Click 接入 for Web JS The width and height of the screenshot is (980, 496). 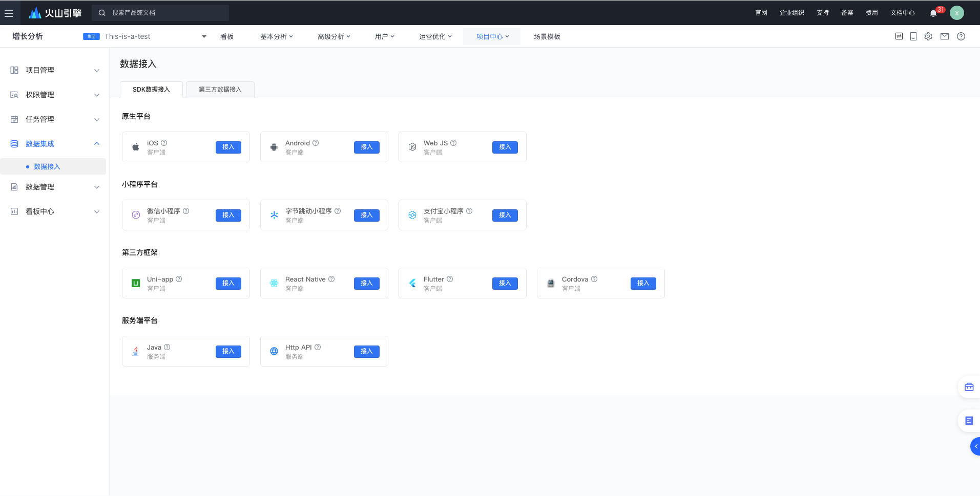click(505, 147)
